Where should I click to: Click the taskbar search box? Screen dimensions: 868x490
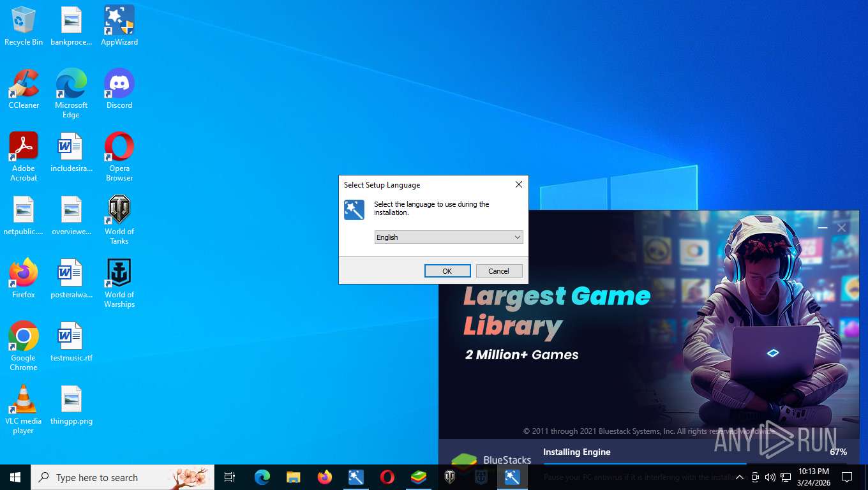(122, 477)
